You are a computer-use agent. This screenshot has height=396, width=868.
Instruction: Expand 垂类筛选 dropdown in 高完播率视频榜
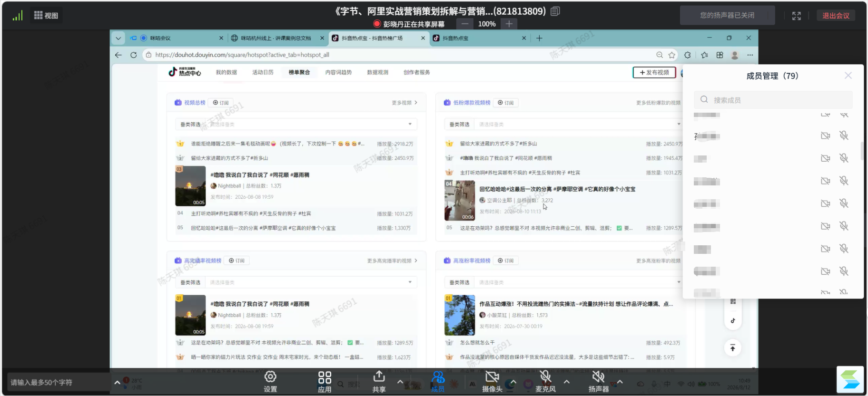click(296, 282)
